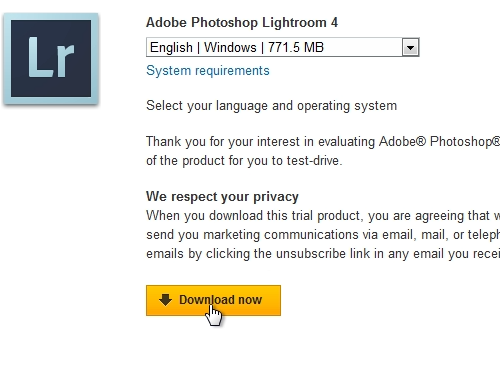Click the When you download this trial line
Viewport: 500px width, 375px height.
pos(323,216)
